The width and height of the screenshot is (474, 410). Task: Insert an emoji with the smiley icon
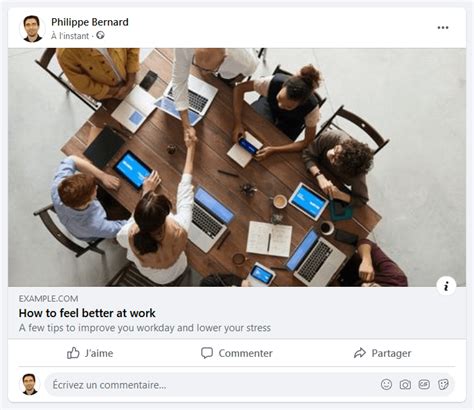point(386,385)
